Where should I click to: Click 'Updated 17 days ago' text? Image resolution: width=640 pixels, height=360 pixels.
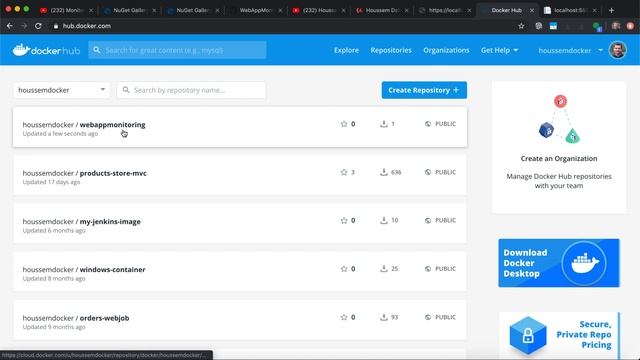(51, 182)
